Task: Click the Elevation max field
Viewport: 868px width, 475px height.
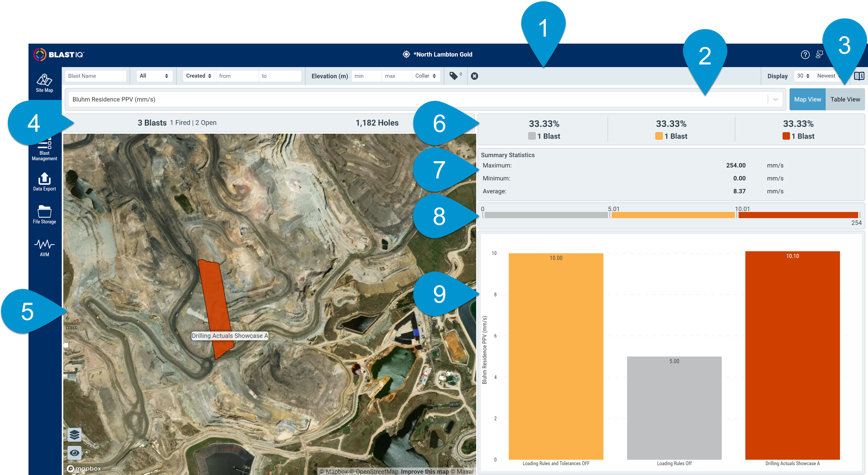Action: tap(397, 76)
